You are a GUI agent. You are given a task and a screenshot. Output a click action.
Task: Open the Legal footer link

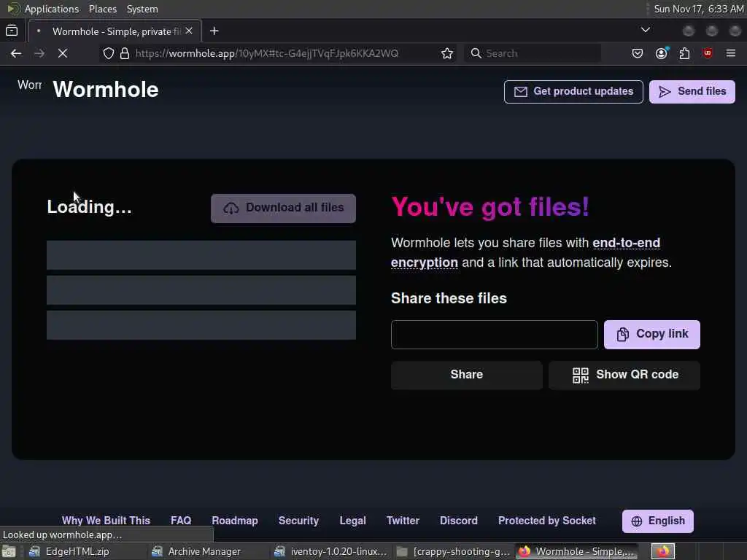coord(352,521)
